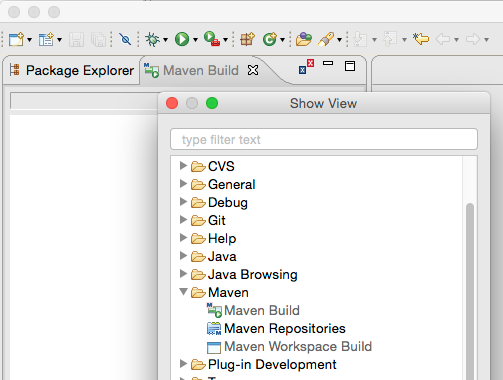Click the Debug bug icon
The height and width of the screenshot is (380, 503).
(x=153, y=39)
